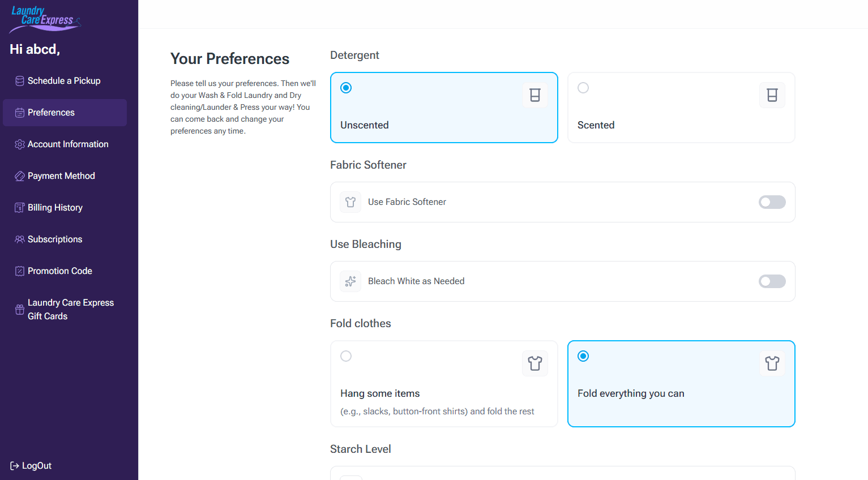Go to Account Information page
The image size is (868, 480).
[x=65, y=144]
